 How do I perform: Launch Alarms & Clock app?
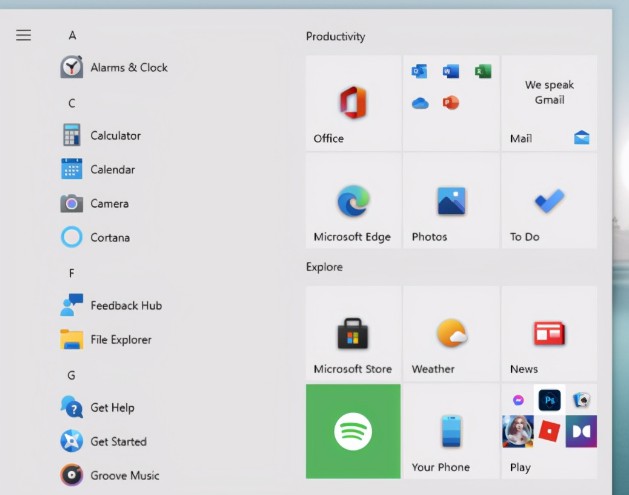pyautogui.click(x=114, y=67)
